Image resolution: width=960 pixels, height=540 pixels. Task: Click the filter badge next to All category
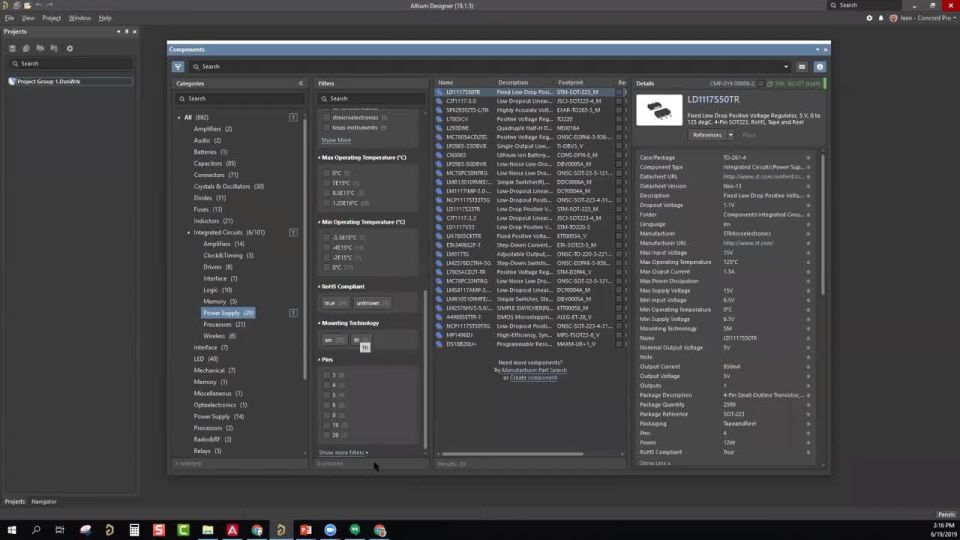pyautogui.click(x=293, y=117)
